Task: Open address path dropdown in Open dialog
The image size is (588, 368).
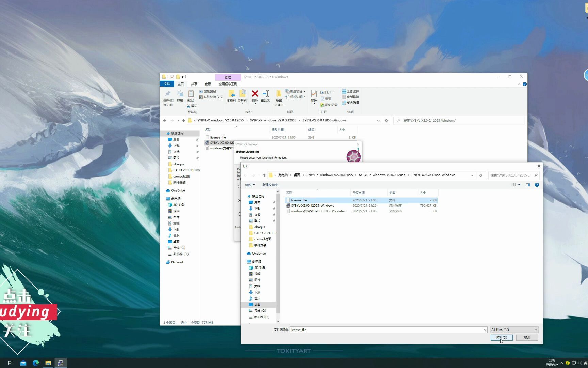Action: [472, 175]
